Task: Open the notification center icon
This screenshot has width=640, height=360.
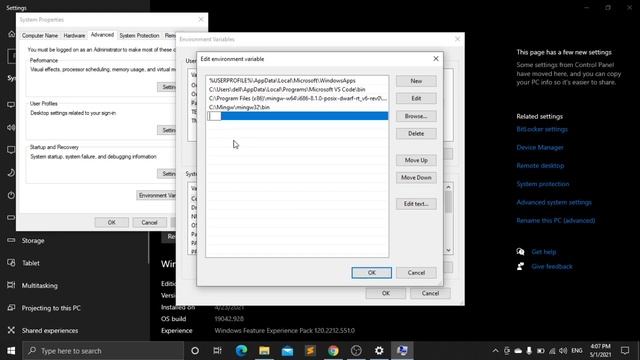Action: tap(625, 351)
